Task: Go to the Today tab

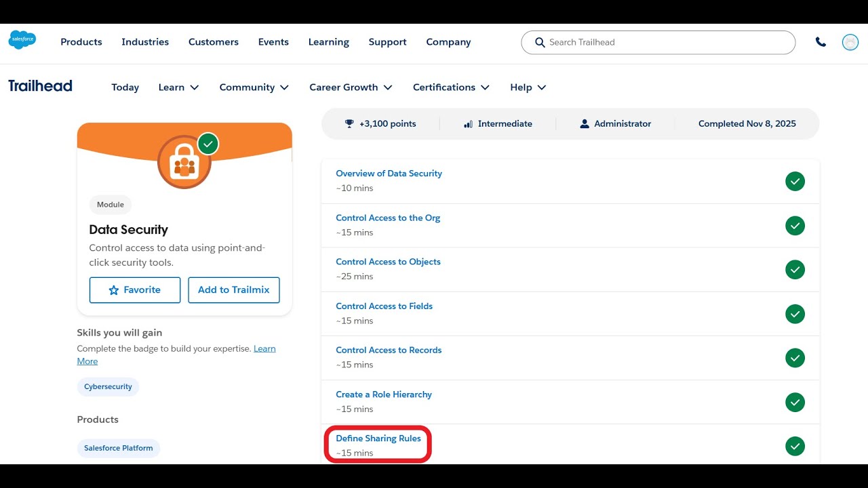Action: pyautogui.click(x=125, y=87)
